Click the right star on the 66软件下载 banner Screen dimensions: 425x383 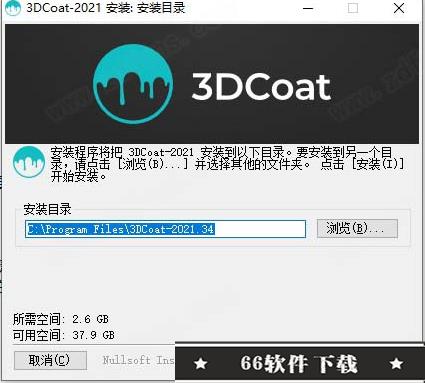396,363
